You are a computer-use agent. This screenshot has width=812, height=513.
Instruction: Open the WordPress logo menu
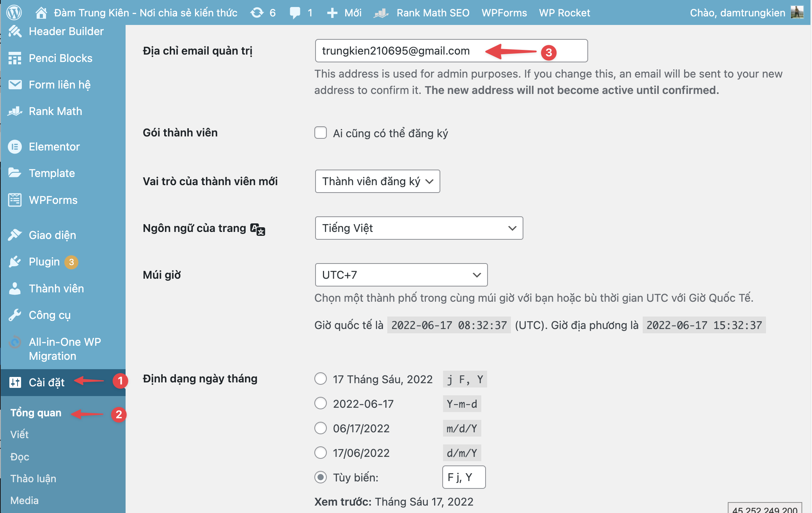tap(14, 12)
